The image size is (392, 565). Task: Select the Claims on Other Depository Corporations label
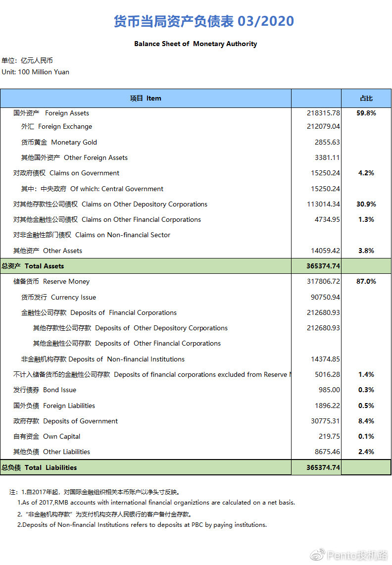(x=110, y=204)
